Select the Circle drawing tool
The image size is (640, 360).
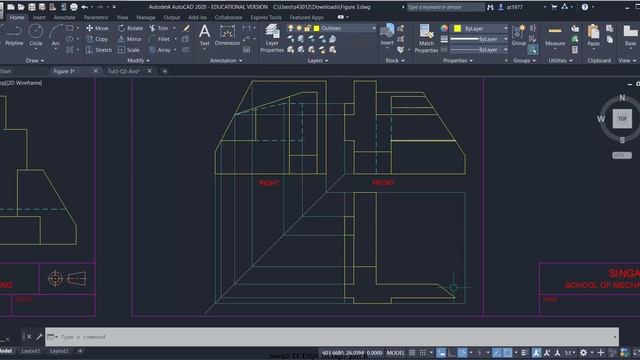[x=36, y=35]
